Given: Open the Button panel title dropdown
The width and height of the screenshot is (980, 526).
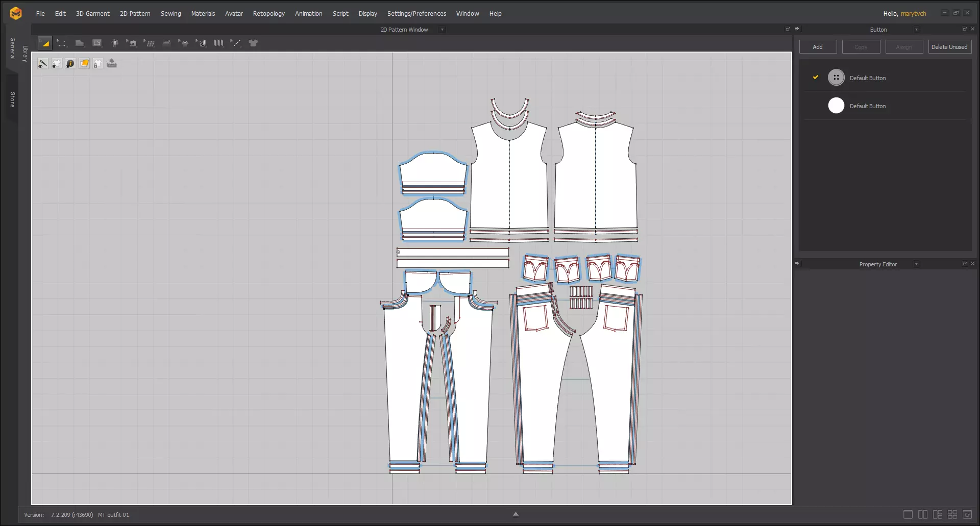Looking at the screenshot, I should tap(916, 30).
